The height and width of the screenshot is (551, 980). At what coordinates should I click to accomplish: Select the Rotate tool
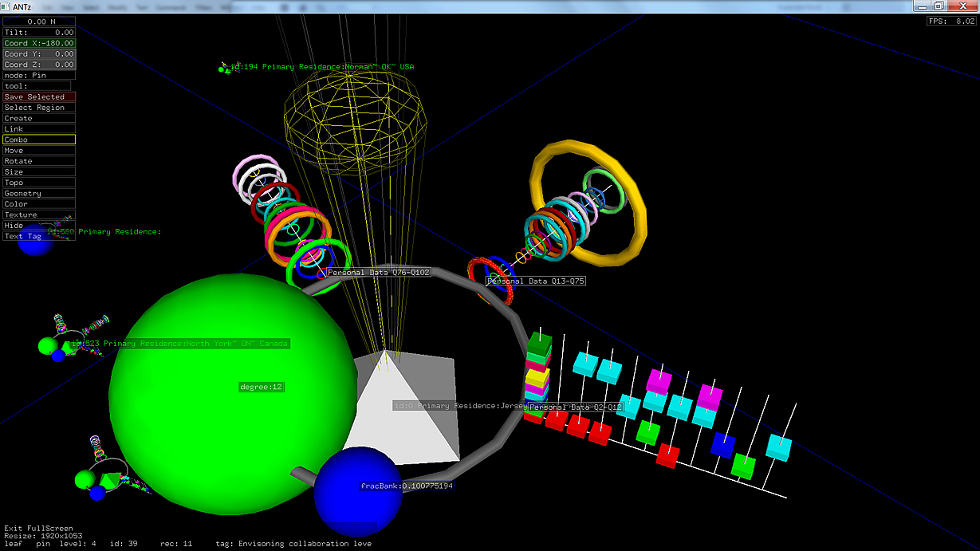[39, 161]
